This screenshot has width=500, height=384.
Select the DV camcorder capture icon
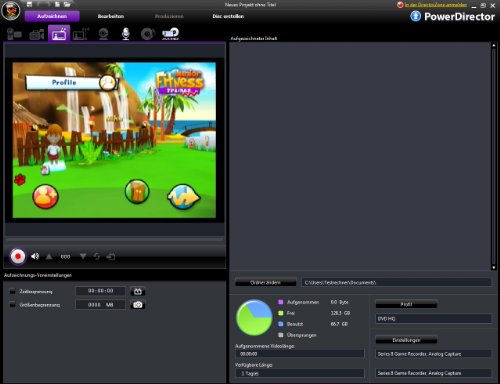14,34
